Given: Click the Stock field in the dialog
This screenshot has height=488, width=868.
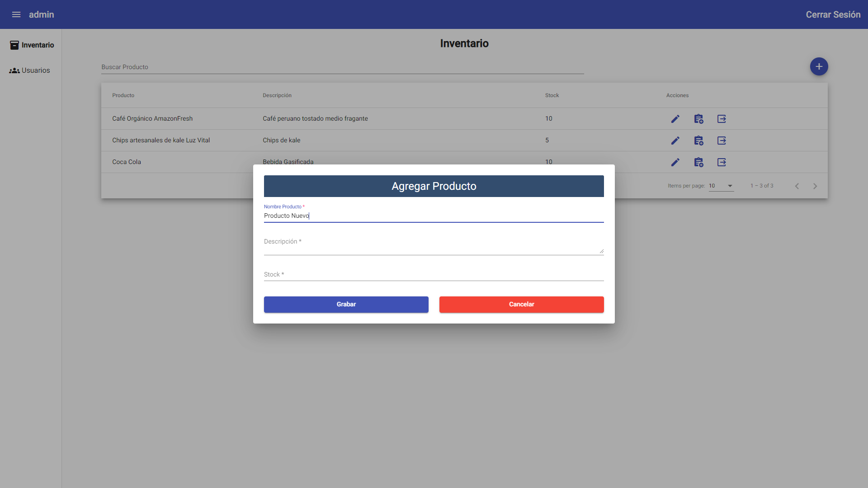Looking at the screenshot, I should [434, 274].
